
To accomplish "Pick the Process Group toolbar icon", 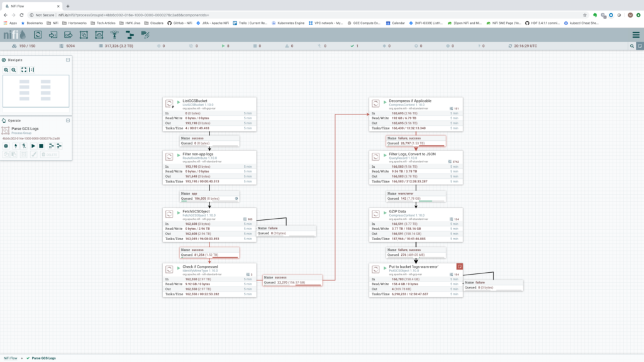I will [x=84, y=35].
